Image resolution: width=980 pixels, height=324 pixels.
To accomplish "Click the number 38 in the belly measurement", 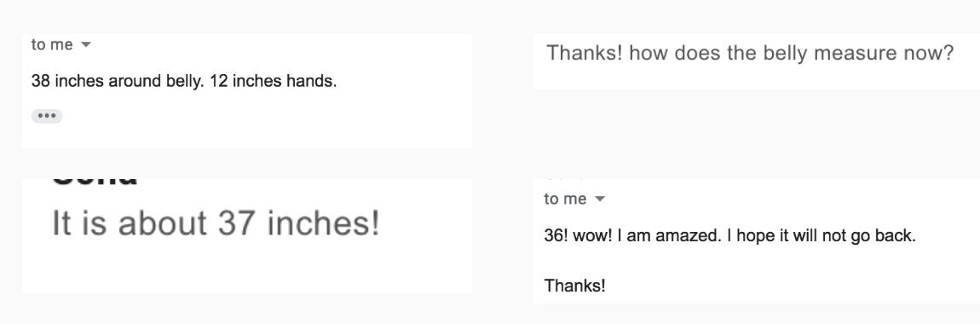I will pyautogui.click(x=41, y=81).
